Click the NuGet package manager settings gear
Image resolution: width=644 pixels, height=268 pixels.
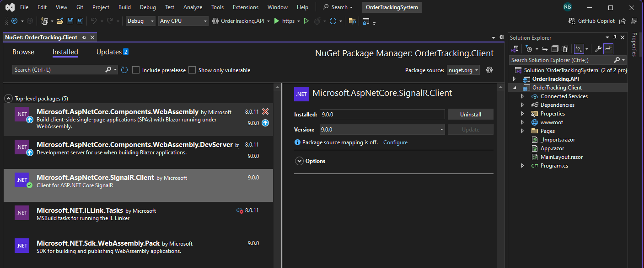tap(489, 70)
